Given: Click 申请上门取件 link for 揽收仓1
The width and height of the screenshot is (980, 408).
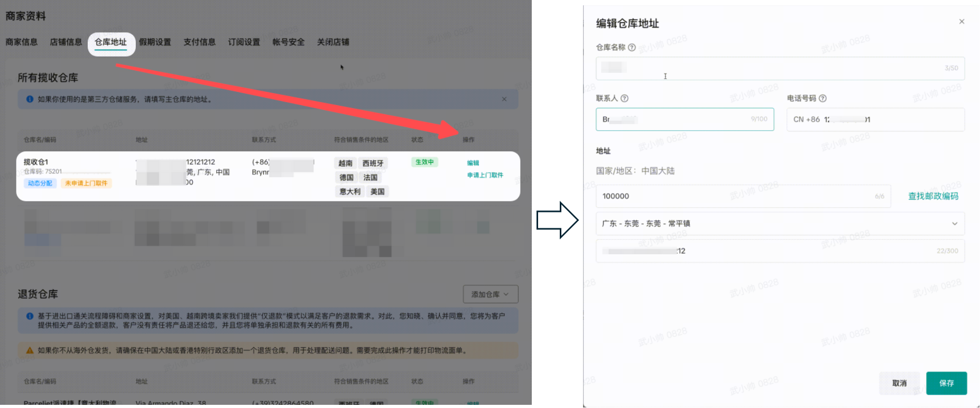Looking at the screenshot, I should (x=485, y=175).
